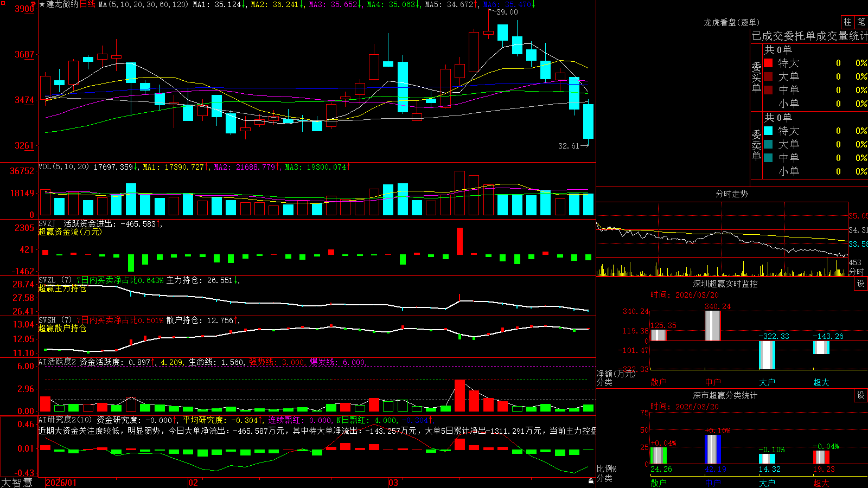Switch 龙虎看盘 to 柱 bar view
Screen dimensions: 868x488
pyautogui.click(x=847, y=22)
